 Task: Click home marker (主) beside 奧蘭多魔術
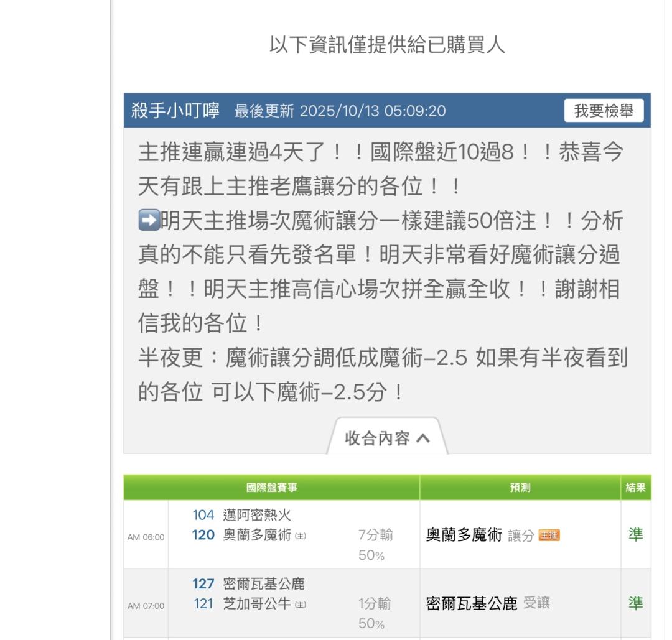point(301,536)
